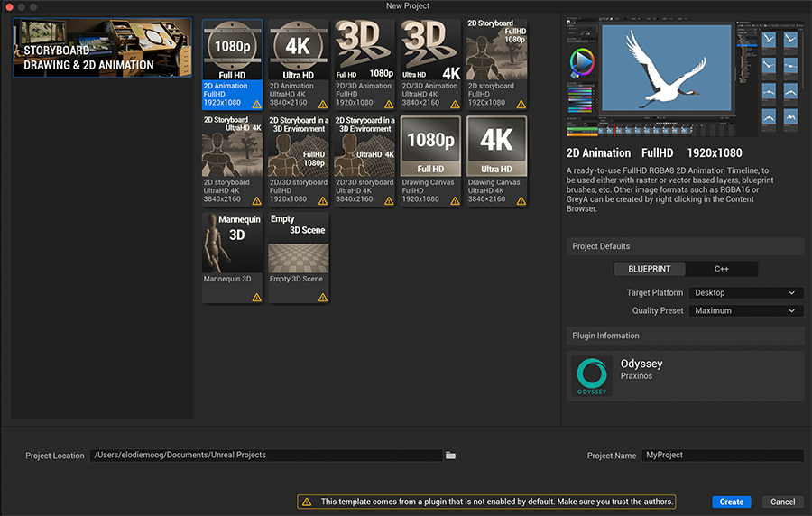Viewport: 812px width, 516px height.
Task: Click the Quality Preset label
Action: tap(658, 310)
